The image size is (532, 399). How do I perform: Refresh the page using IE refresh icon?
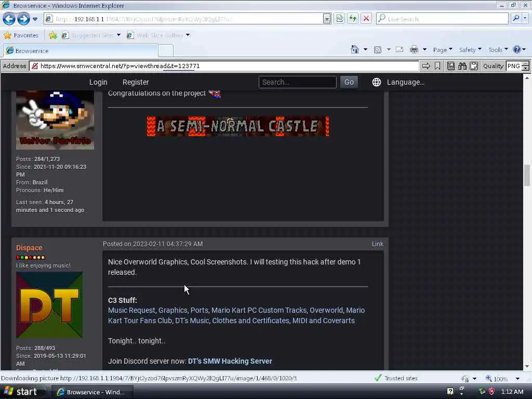point(353,19)
